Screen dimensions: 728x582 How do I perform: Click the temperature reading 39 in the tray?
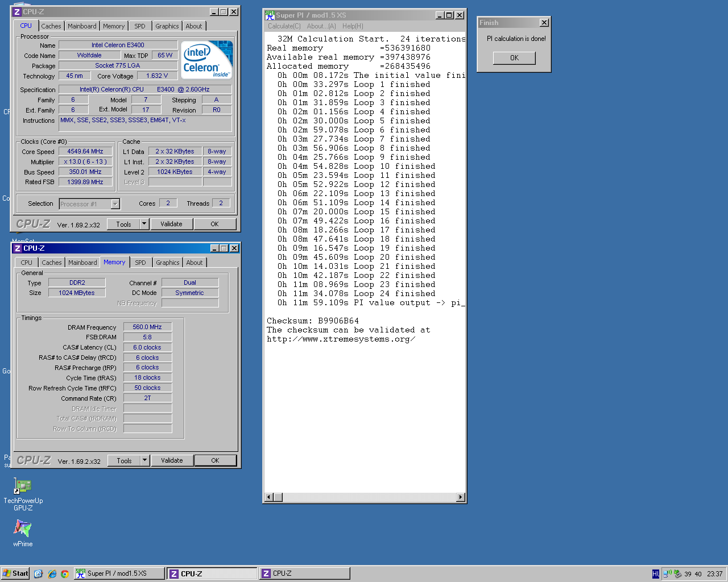[688, 574]
